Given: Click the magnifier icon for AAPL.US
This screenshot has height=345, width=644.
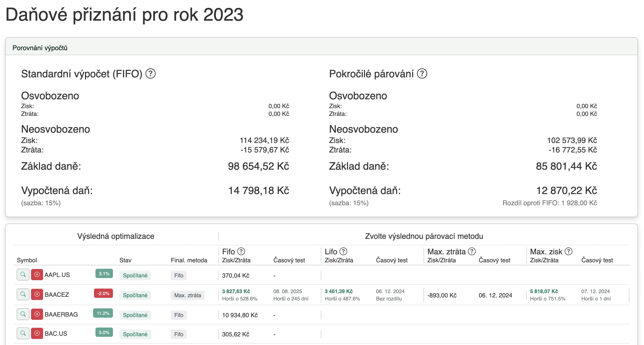Looking at the screenshot, I should [x=23, y=275].
